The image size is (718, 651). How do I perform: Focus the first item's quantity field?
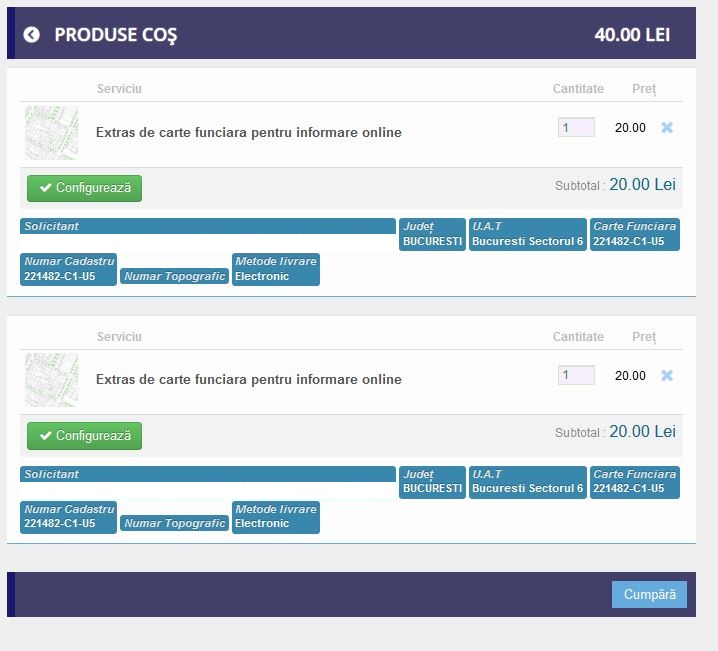tap(576, 128)
